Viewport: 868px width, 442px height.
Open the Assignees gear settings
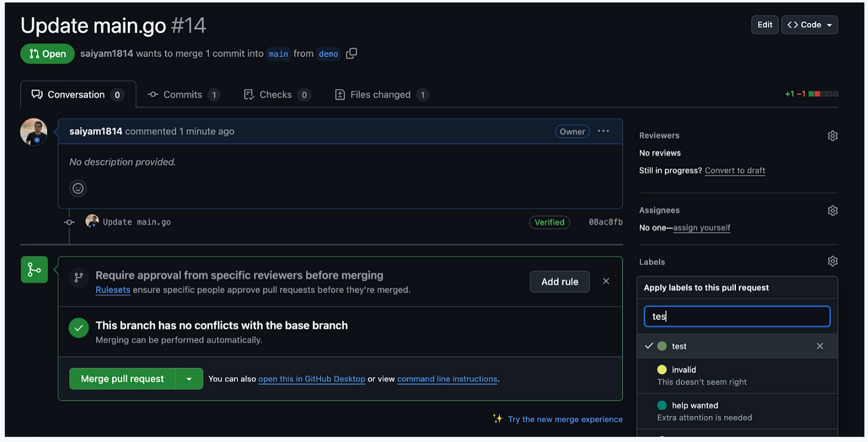click(x=833, y=211)
